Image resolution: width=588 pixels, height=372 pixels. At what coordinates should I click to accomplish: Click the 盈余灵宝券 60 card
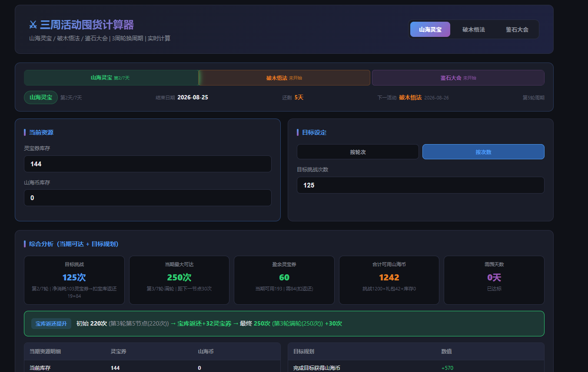[284, 280]
